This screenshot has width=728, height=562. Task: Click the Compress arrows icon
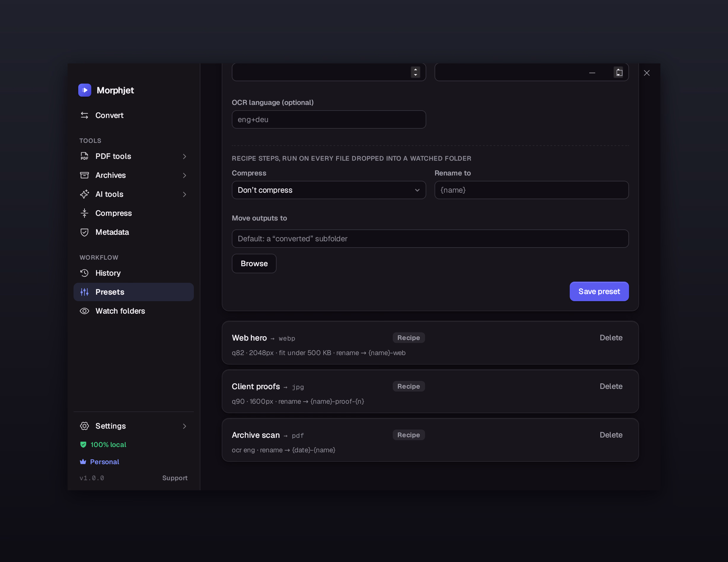point(84,213)
